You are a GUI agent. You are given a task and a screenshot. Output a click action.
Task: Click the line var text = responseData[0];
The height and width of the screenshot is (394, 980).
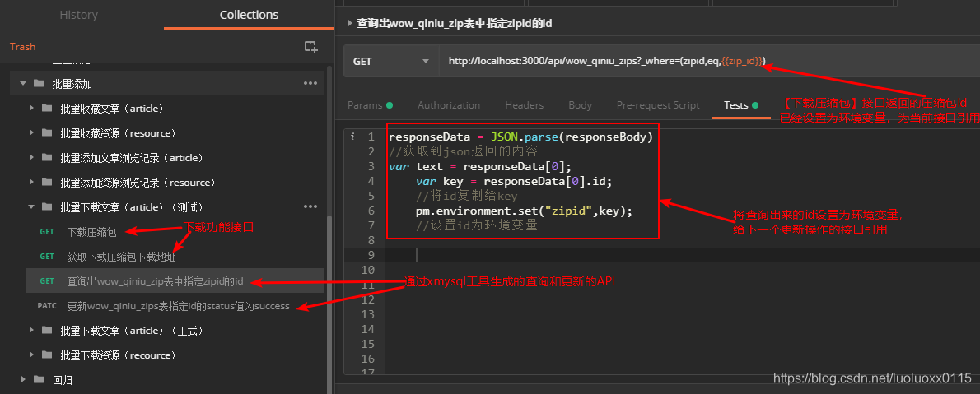pos(480,166)
